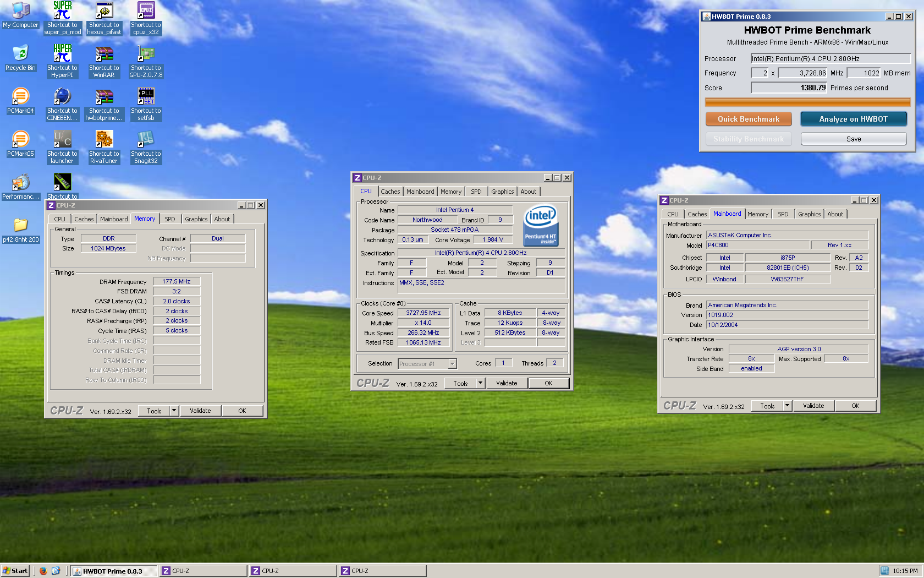Screen dimensions: 924x578
Task: Click Tools button in center CPU-Z window
Action: click(461, 383)
